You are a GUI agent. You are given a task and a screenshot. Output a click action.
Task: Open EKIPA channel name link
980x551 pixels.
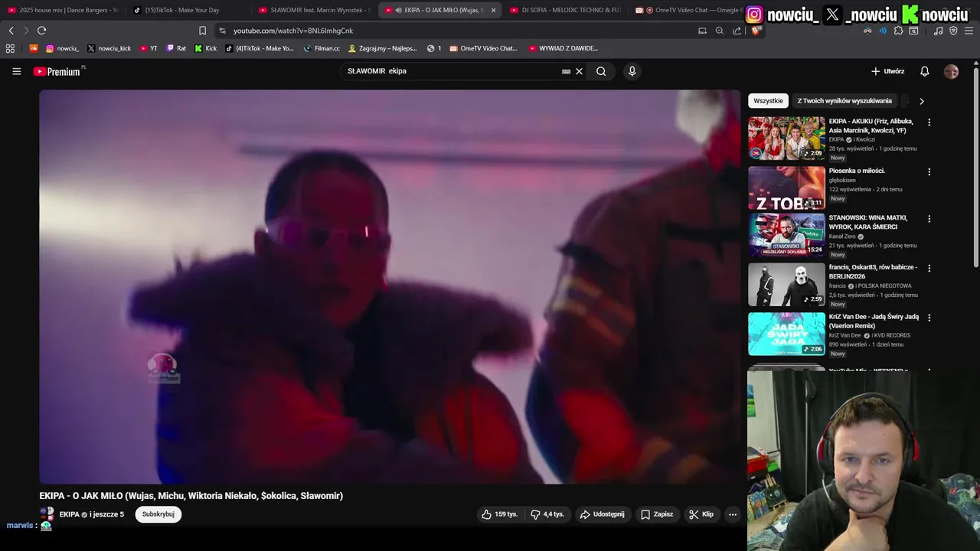(70, 514)
